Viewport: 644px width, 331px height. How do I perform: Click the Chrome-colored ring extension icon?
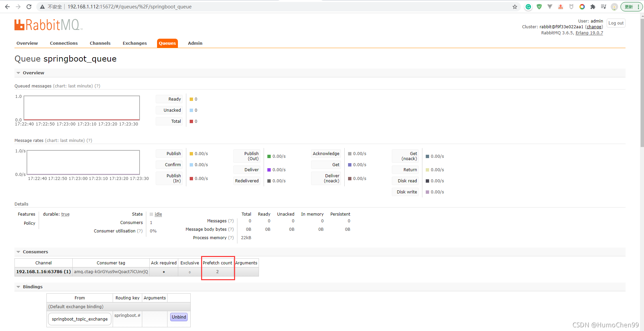tap(582, 7)
